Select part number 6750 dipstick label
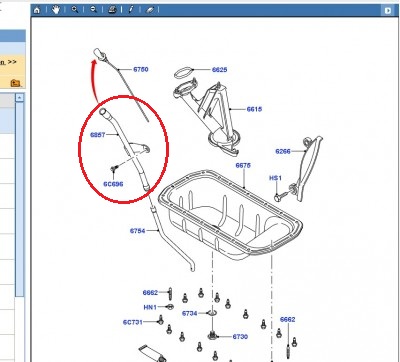Viewport: 400px width, 362px height. (141, 69)
